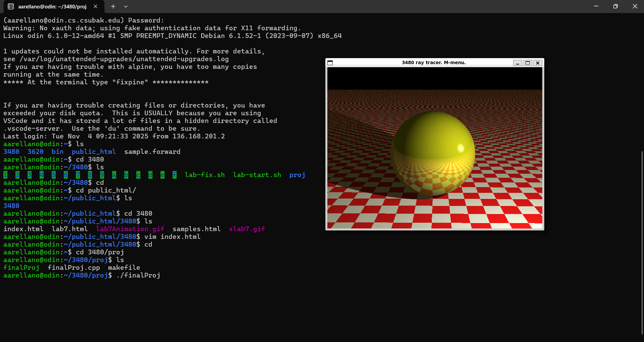Click the terminal icon in the tab
Image resolution: width=644 pixels, height=342 pixels.
11,6
